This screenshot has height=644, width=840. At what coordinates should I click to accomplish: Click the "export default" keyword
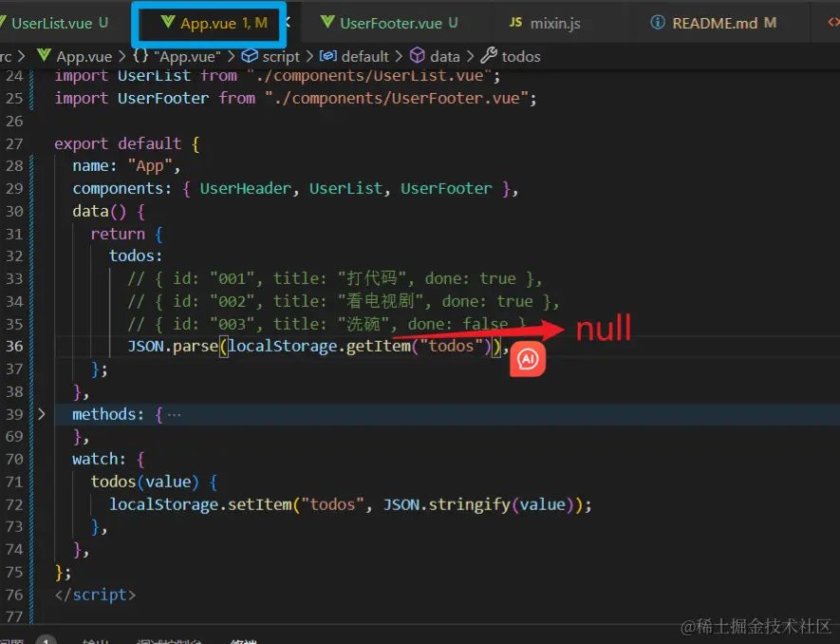[x=118, y=143]
